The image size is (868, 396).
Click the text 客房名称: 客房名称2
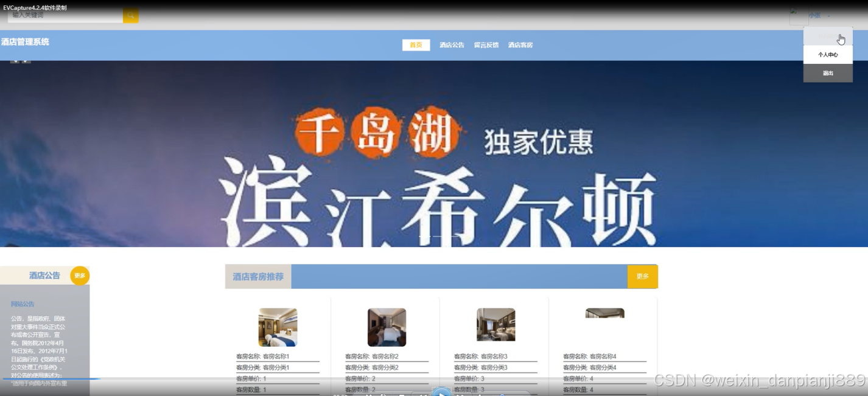point(372,356)
